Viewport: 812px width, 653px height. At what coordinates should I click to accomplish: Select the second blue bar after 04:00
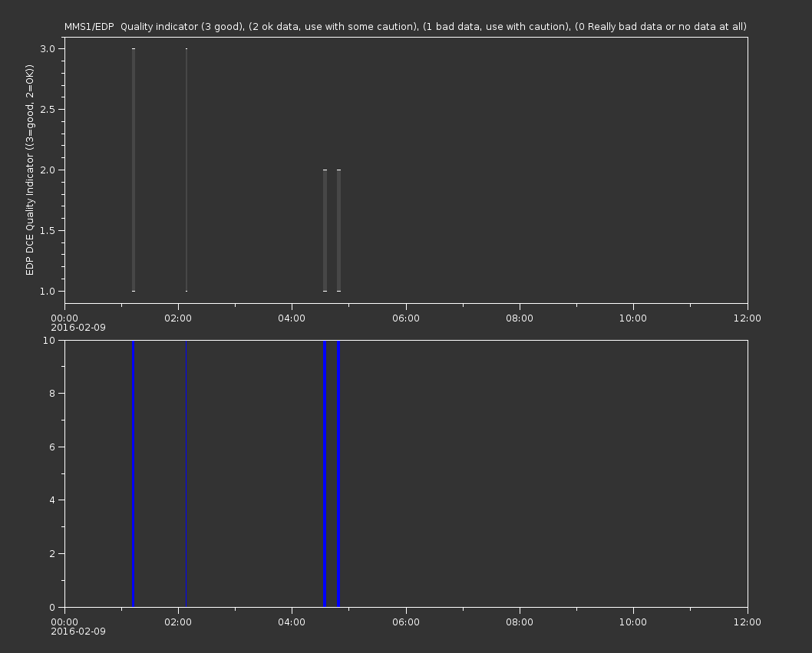(338, 473)
